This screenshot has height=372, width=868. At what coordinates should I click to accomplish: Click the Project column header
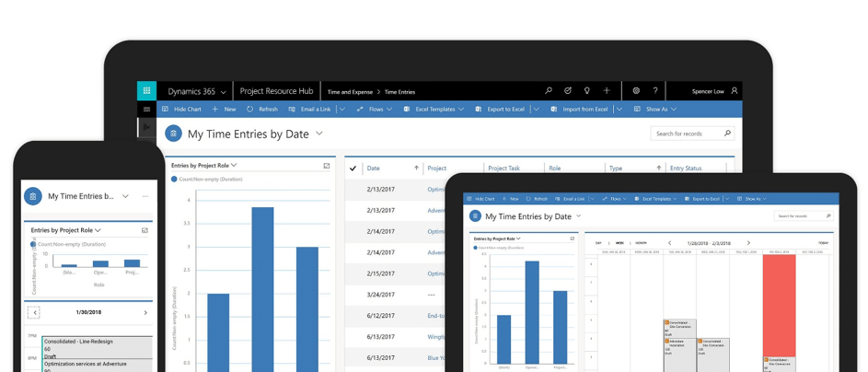click(437, 169)
